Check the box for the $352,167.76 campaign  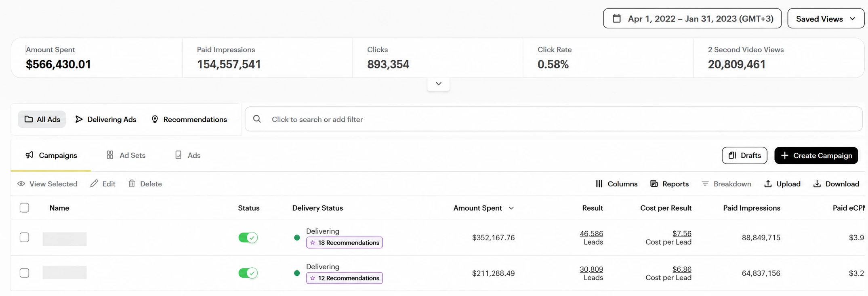coord(24,237)
